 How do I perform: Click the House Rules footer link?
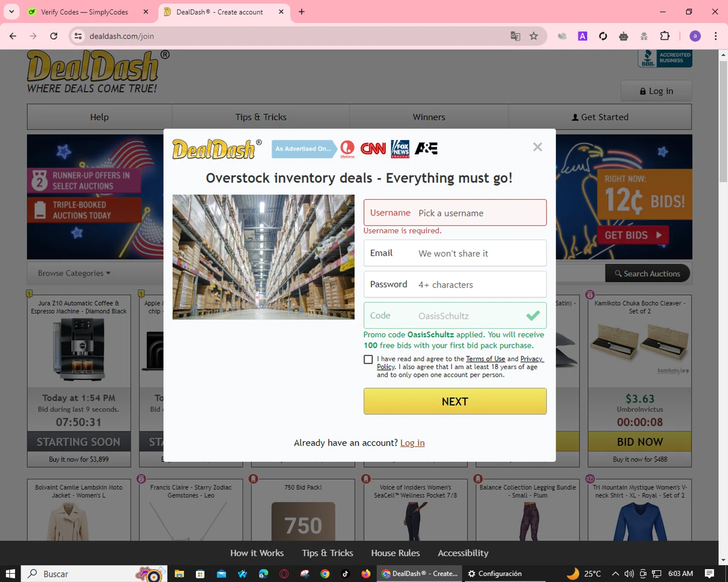(396, 553)
